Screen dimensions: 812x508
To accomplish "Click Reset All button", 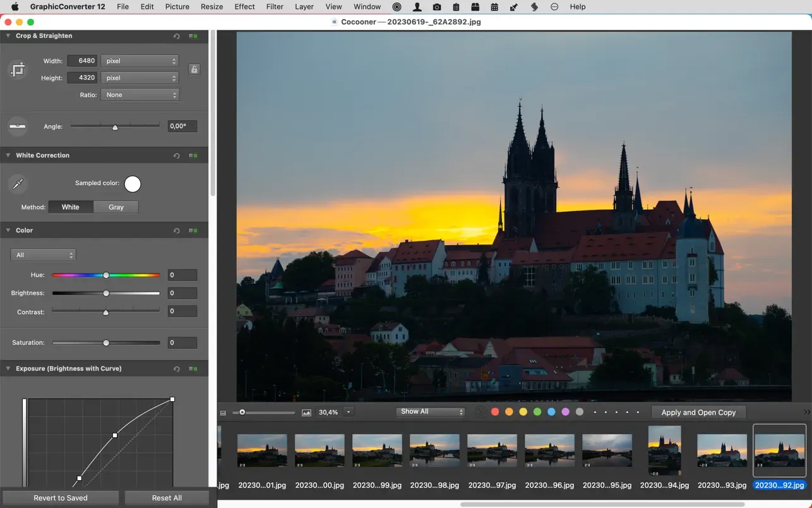I will 167,498.
